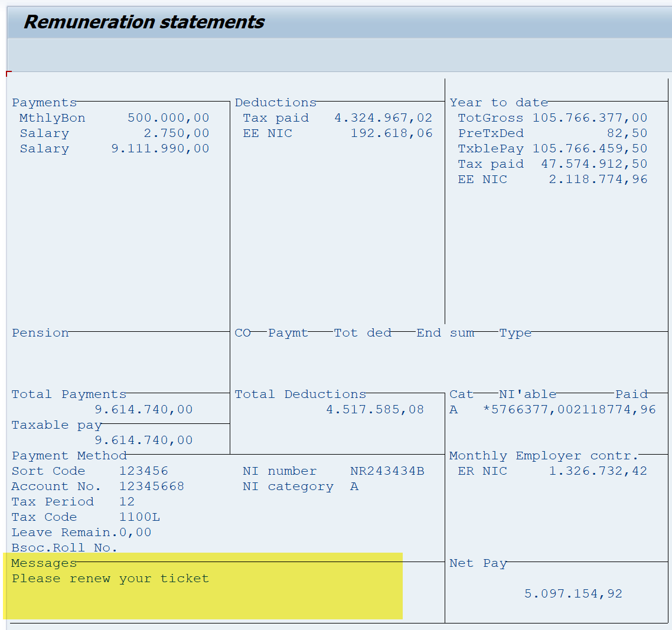
Task: Click the 500.000,00 monthly bonus amount
Action: coord(168,118)
